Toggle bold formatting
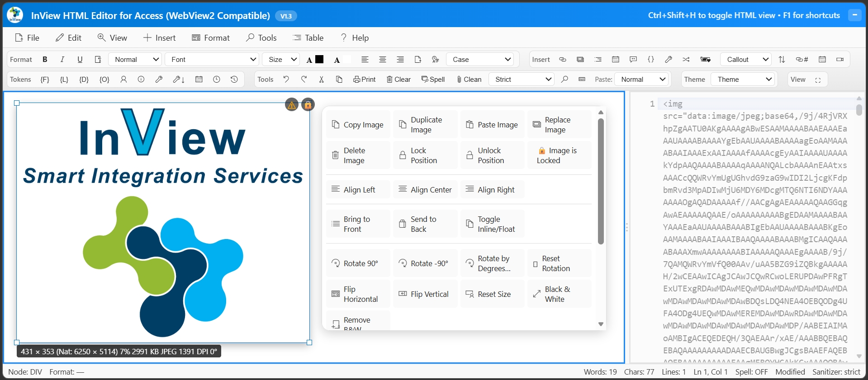 (45, 60)
